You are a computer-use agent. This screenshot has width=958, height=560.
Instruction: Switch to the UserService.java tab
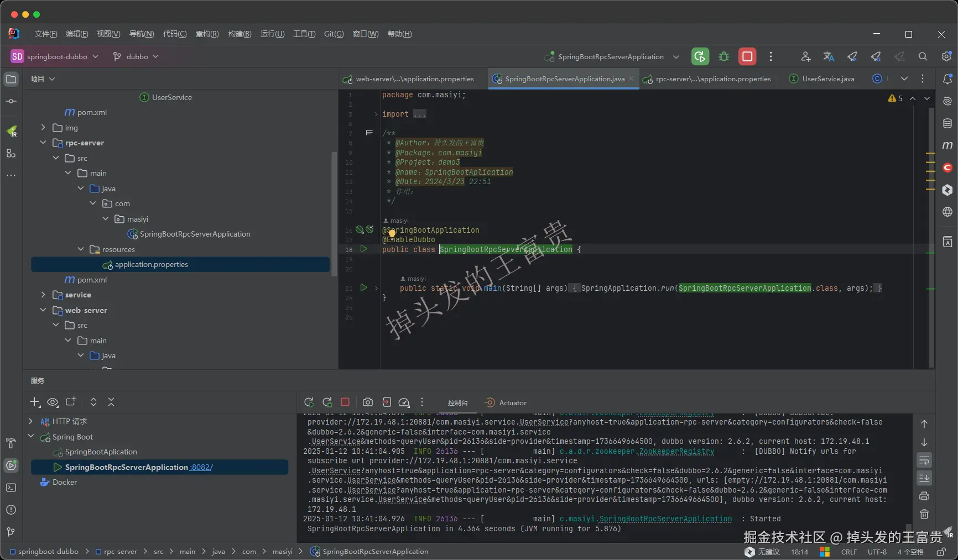pos(822,79)
